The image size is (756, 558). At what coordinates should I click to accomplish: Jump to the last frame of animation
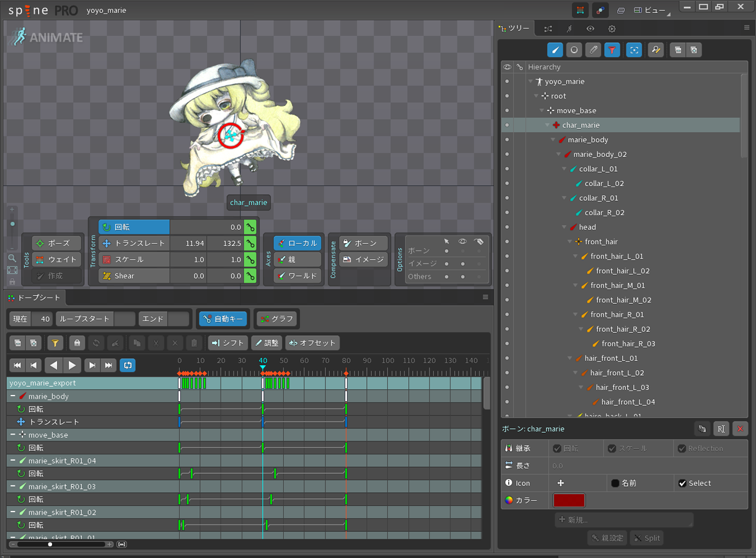108,365
